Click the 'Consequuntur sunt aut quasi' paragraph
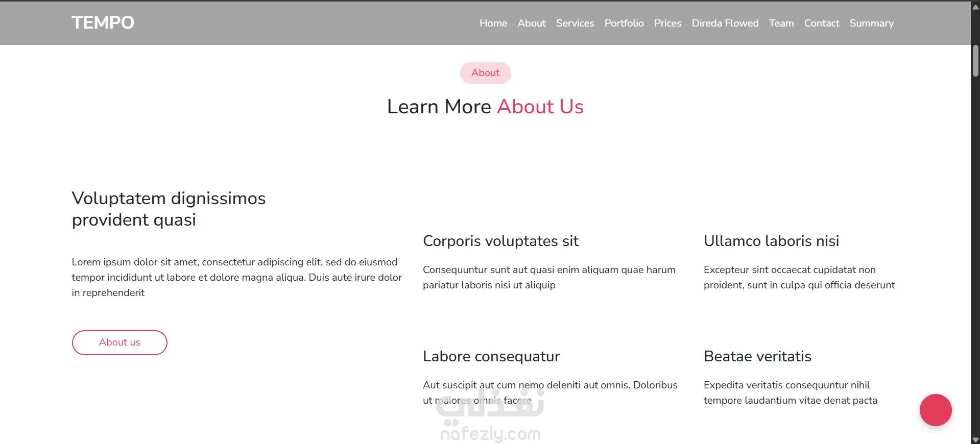The image size is (980, 444). coord(549,277)
